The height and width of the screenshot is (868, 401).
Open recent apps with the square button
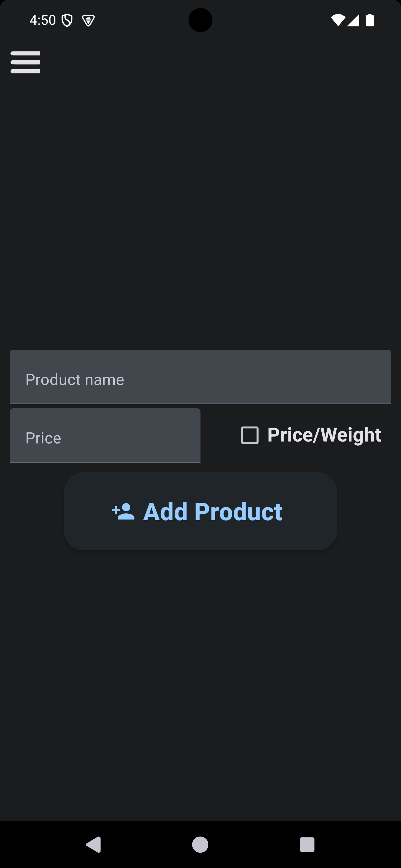(307, 845)
